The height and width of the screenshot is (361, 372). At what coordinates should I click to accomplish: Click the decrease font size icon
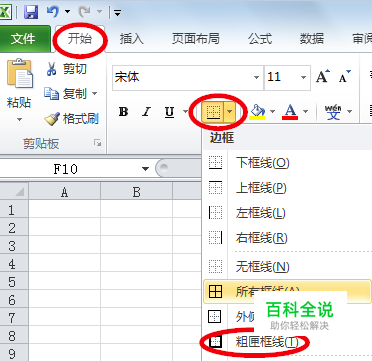(345, 77)
